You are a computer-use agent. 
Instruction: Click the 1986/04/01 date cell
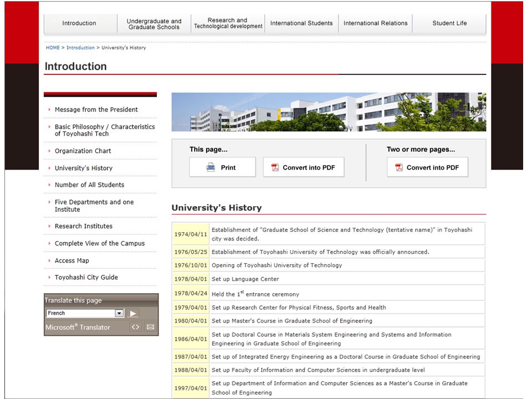click(x=191, y=339)
